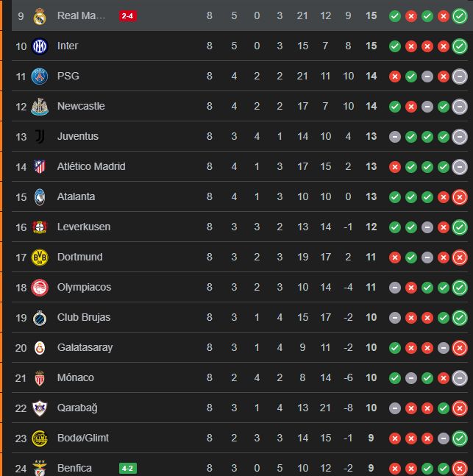473x476 pixels.
Task: Click the Galatasaray club crest
Action: point(40,347)
